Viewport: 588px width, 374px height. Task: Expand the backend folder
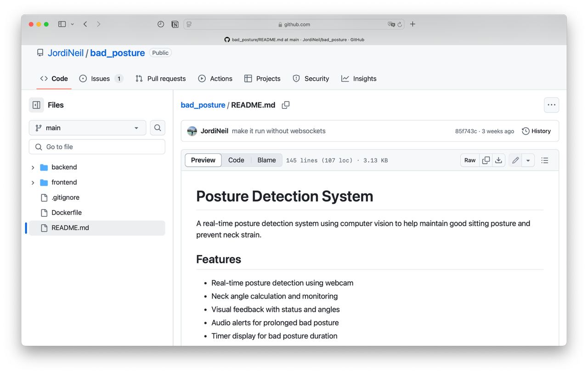33,167
